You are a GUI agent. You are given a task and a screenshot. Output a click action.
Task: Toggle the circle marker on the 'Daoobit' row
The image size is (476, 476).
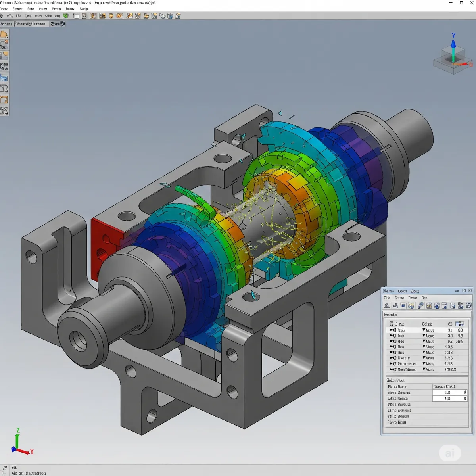pyautogui.click(x=395, y=358)
